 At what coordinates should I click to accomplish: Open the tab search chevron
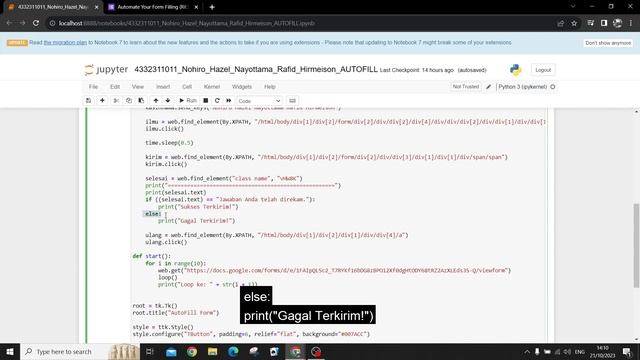573,7
